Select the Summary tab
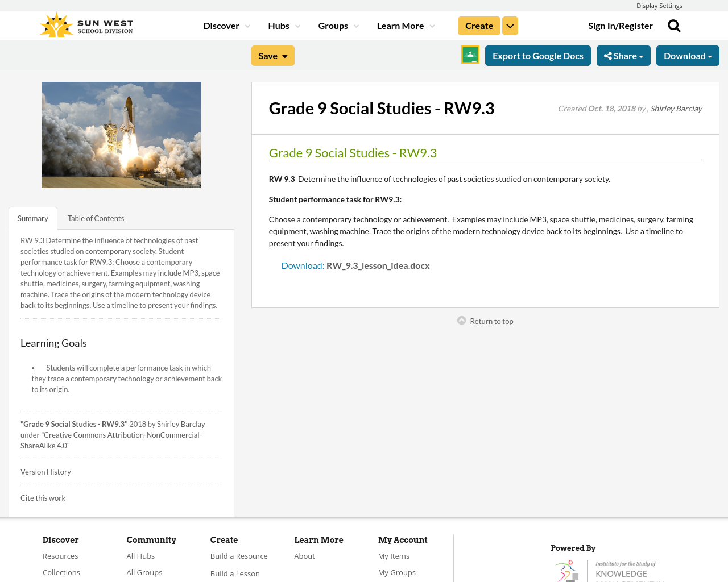The width and height of the screenshot is (728, 582). (x=32, y=217)
